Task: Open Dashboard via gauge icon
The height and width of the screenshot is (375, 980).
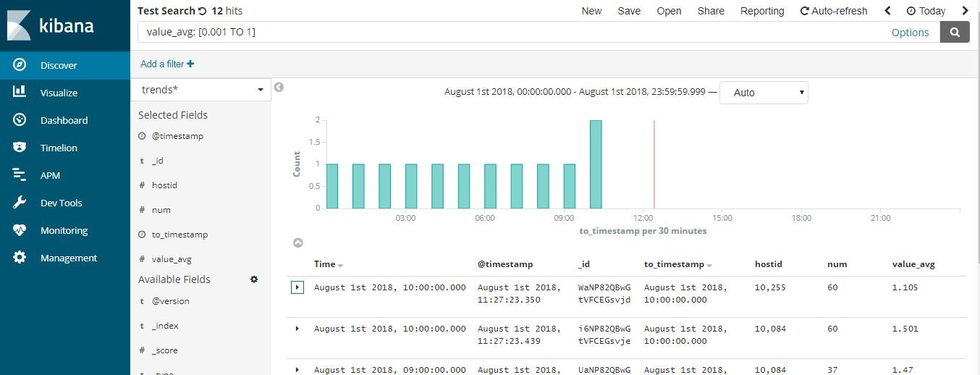Action: (20, 120)
